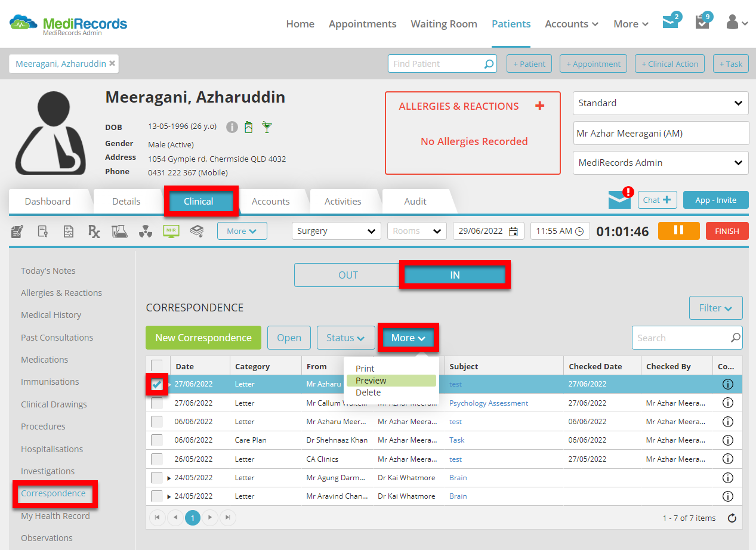
Task: Switch correspondence view to OUT
Action: pos(348,275)
